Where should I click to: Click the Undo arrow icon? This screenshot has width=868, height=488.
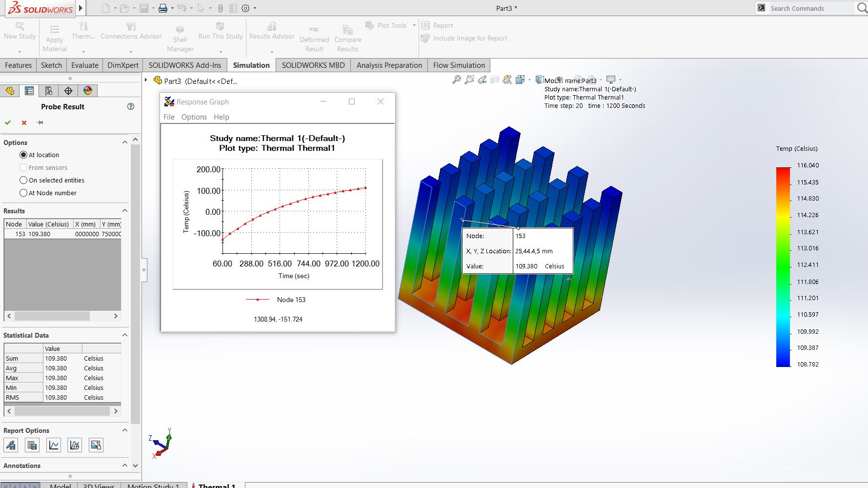(182, 8)
